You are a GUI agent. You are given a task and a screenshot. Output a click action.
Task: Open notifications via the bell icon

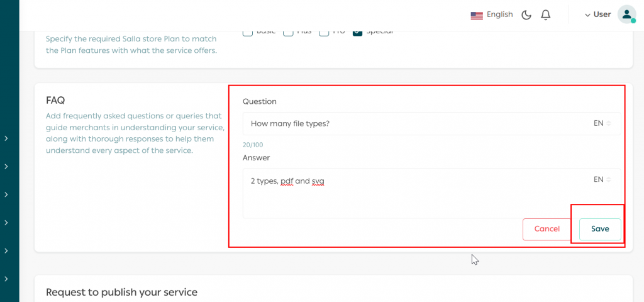pyautogui.click(x=546, y=15)
